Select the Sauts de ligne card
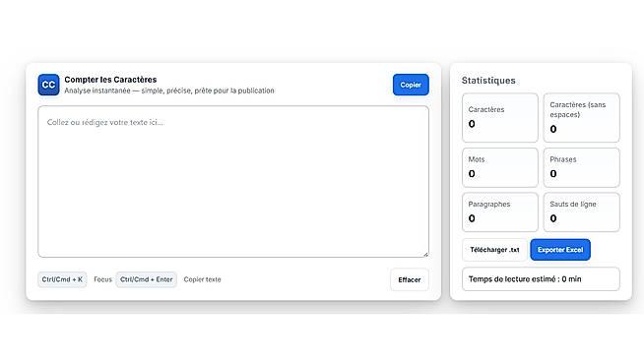 (582, 212)
